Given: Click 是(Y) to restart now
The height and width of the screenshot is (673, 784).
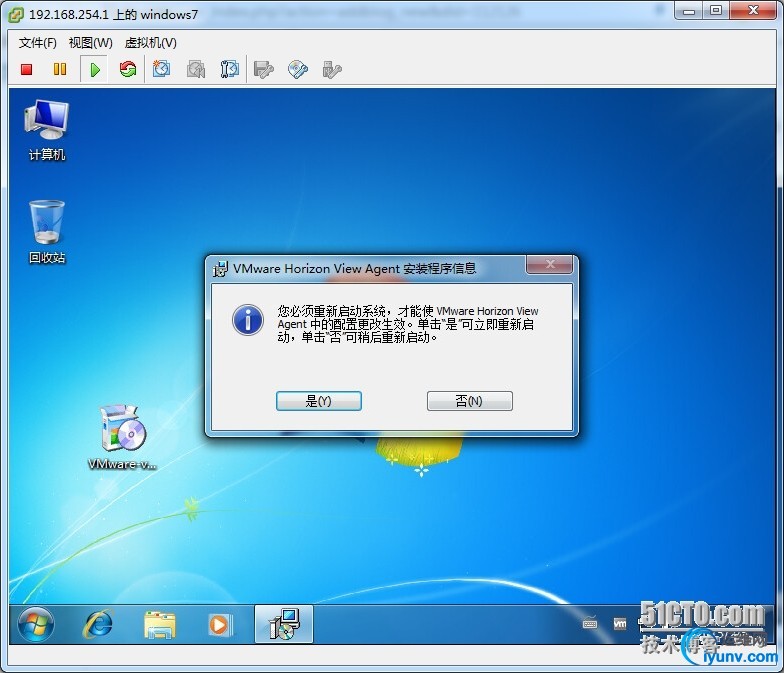Looking at the screenshot, I should [x=318, y=401].
